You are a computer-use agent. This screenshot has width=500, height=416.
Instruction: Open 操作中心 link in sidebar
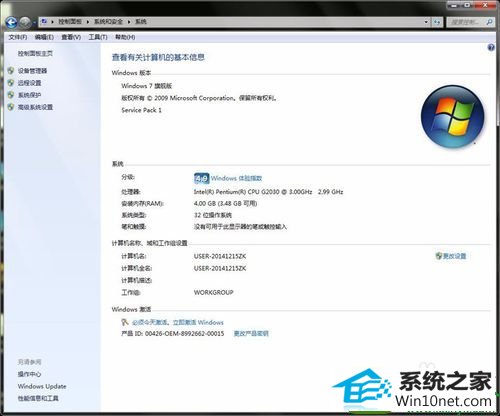point(29,374)
